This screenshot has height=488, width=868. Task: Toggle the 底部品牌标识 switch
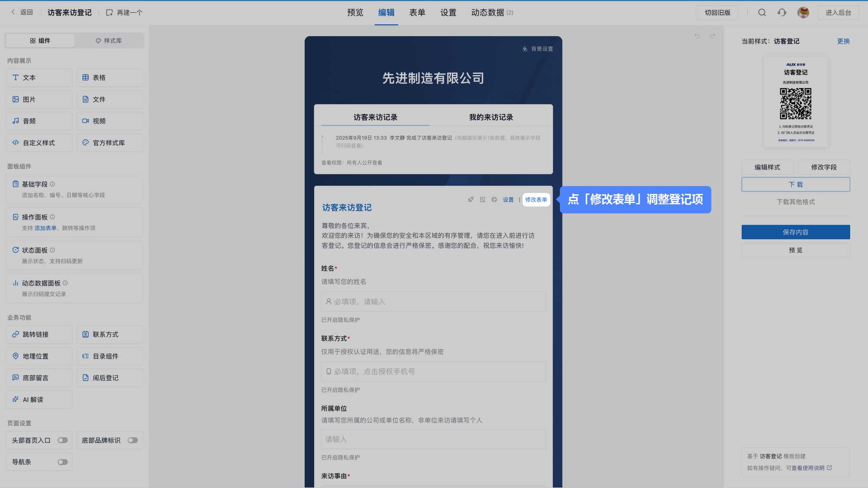133,440
